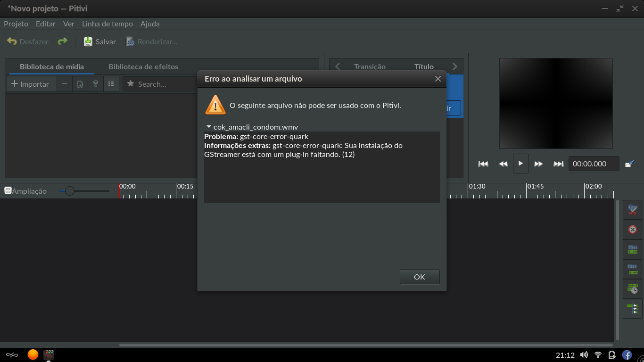Toggle the media library list view icon
Viewport: 644px width, 362px height.
pos(111,84)
